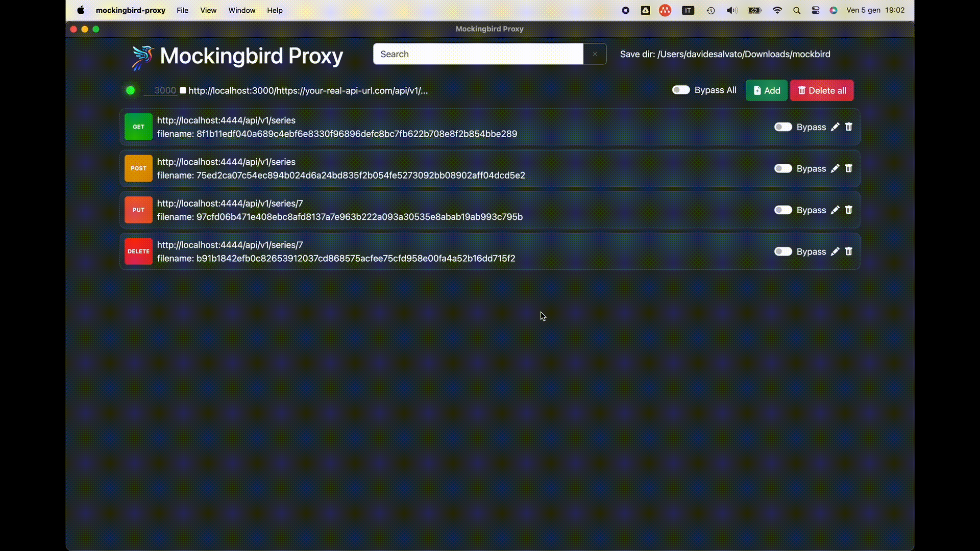Edit the PUT series/7 mock
Image resolution: width=980 pixels, height=551 pixels.
pyautogui.click(x=835, y=210)
